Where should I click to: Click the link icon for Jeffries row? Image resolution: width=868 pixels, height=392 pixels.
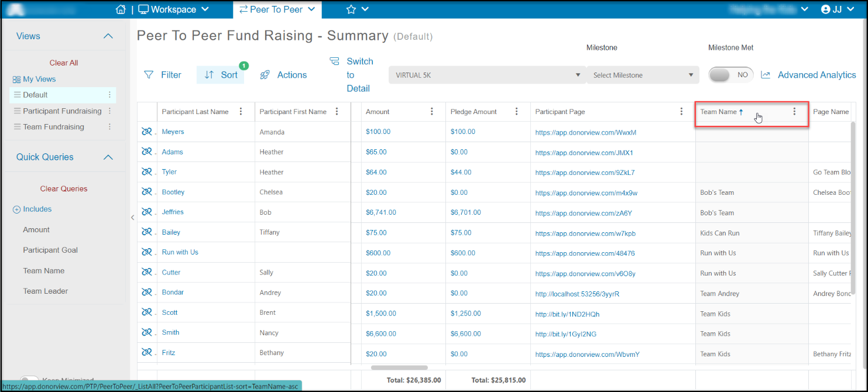coord(146,212)
